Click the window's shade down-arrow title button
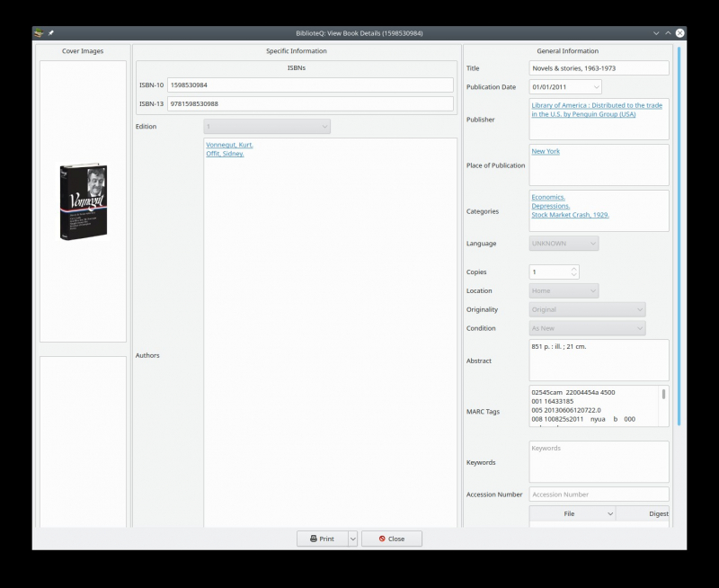Viewport: 719px width, 588px height. pyautogui.click(x=656, y=33)
